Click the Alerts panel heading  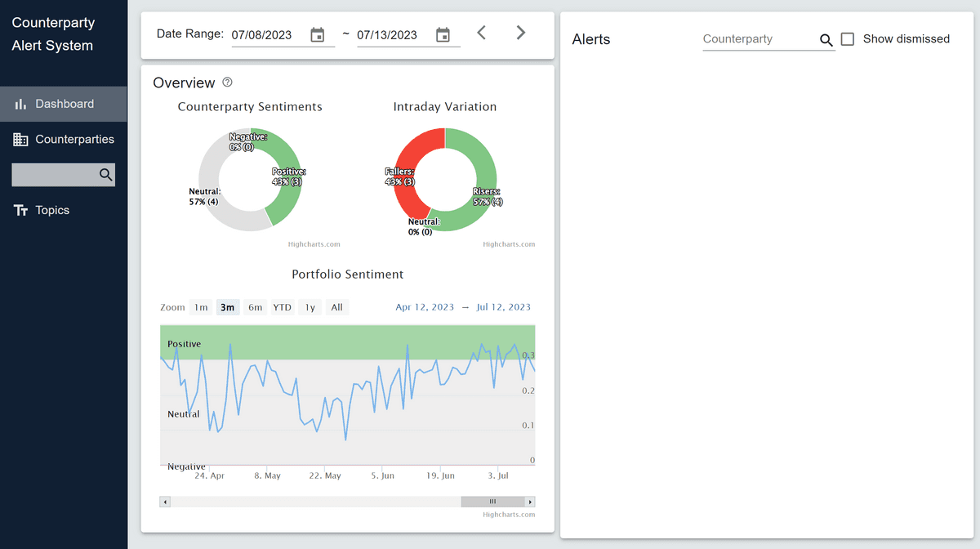point(591,39)
